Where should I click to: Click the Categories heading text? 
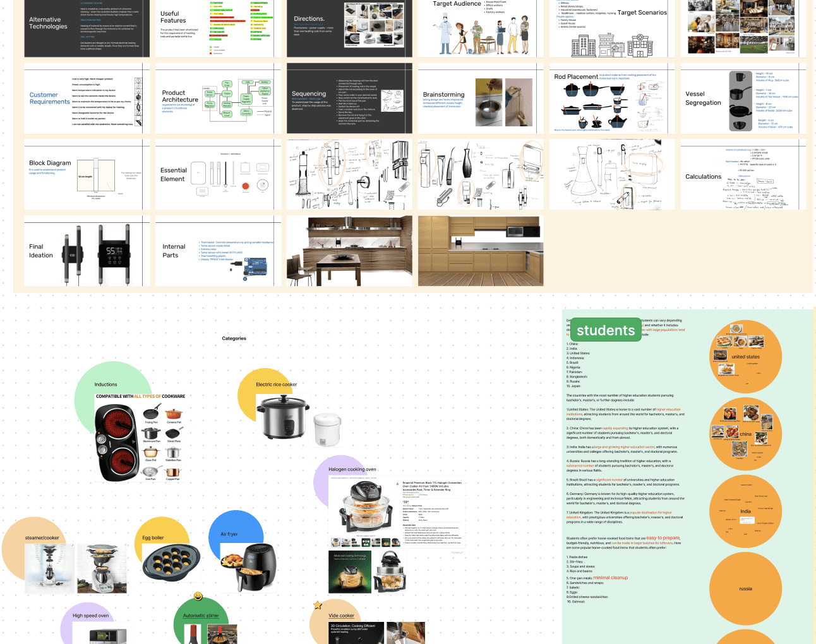(x=234, y=338)
